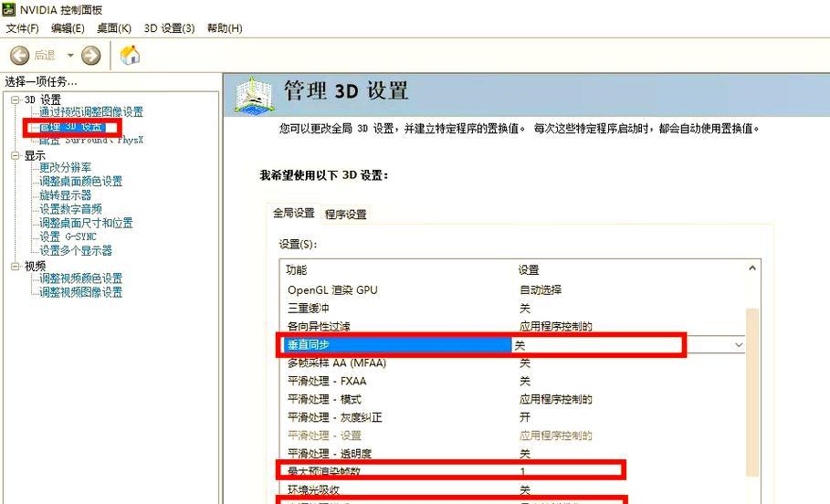Screen dimensions: 830x504
Task: Open 设置多个显示器 task
Action: (x=76, y=250)
